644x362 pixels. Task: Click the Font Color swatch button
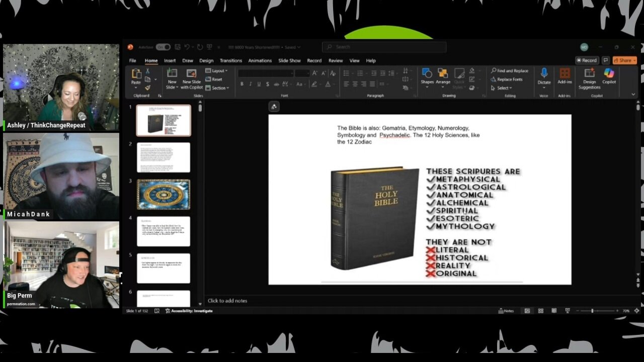[x=327, y=84]
